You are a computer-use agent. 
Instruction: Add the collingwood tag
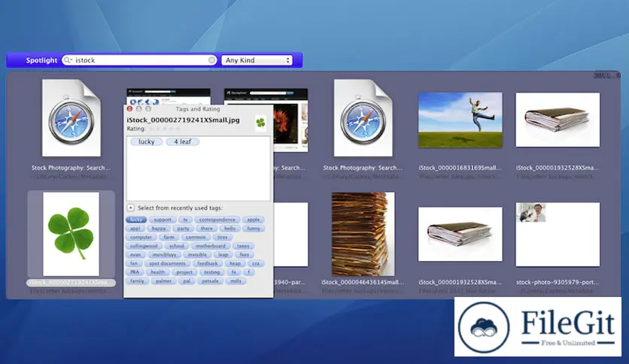point(144,246)
